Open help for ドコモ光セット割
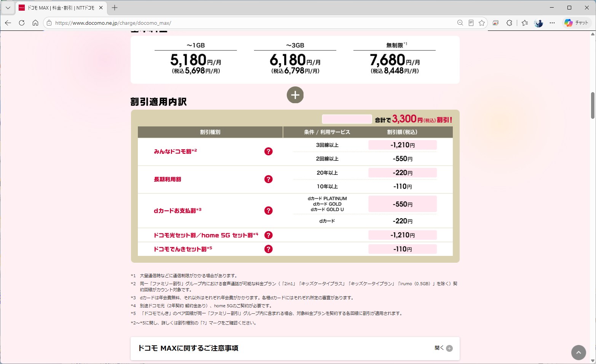The width and height of the screenshot is (596, 364). 268,235
